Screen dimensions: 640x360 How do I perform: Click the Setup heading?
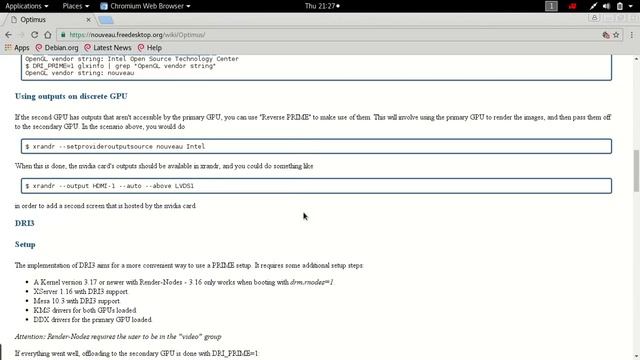[x=25, y=244]
